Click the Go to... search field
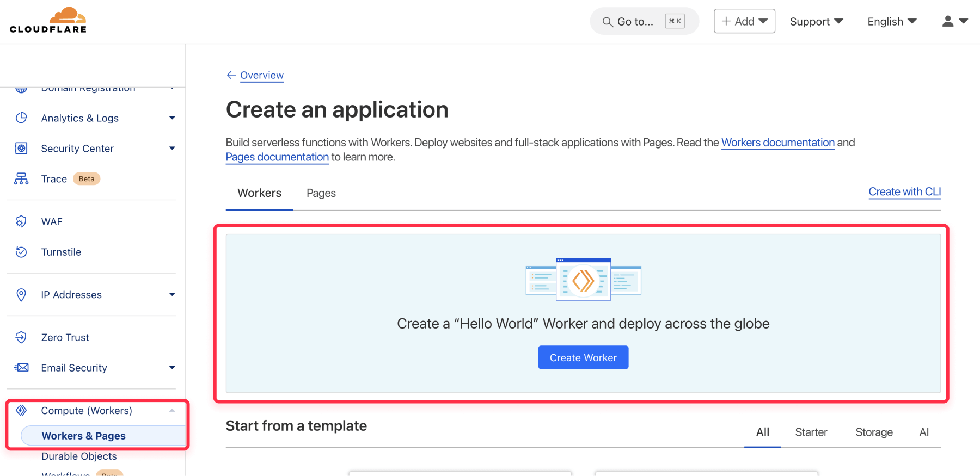 point(644,21)
